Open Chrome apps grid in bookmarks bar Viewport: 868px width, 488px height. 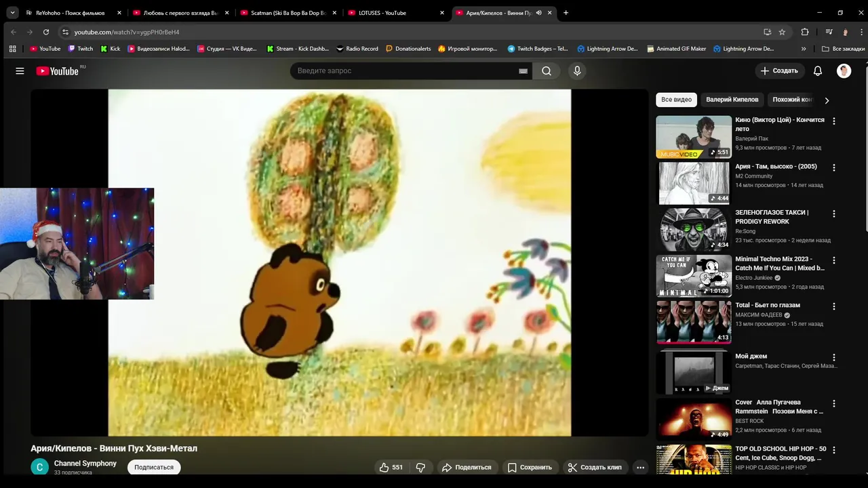pos(12,49)
